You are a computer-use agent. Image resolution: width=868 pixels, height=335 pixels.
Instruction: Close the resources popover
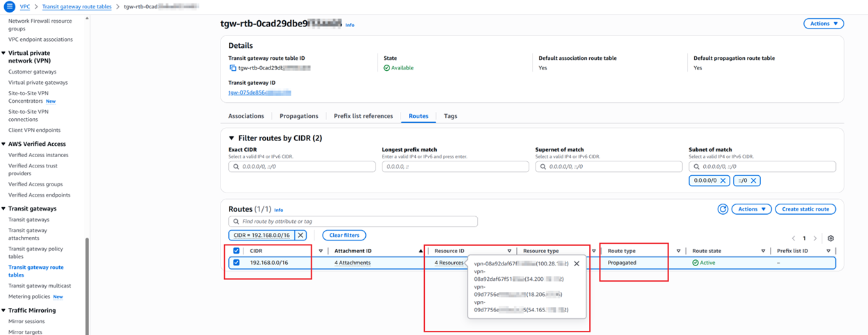coord(577,263)
